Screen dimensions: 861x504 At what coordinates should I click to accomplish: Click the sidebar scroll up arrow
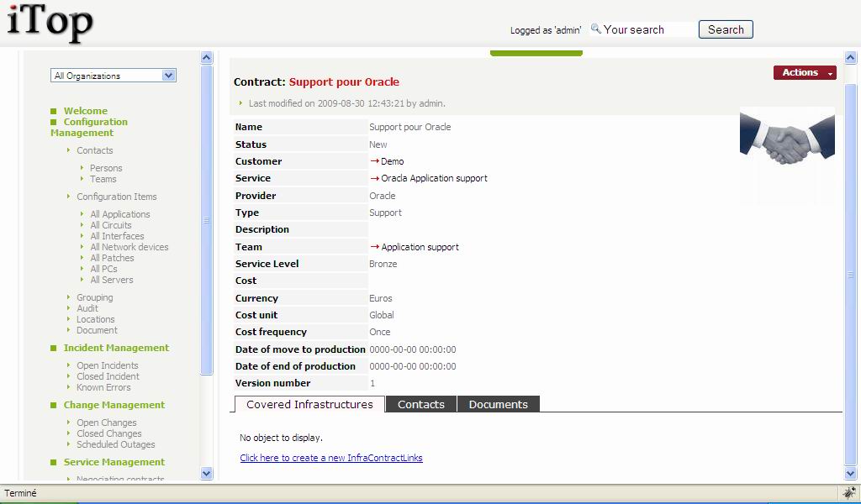(x=207, y=57)
